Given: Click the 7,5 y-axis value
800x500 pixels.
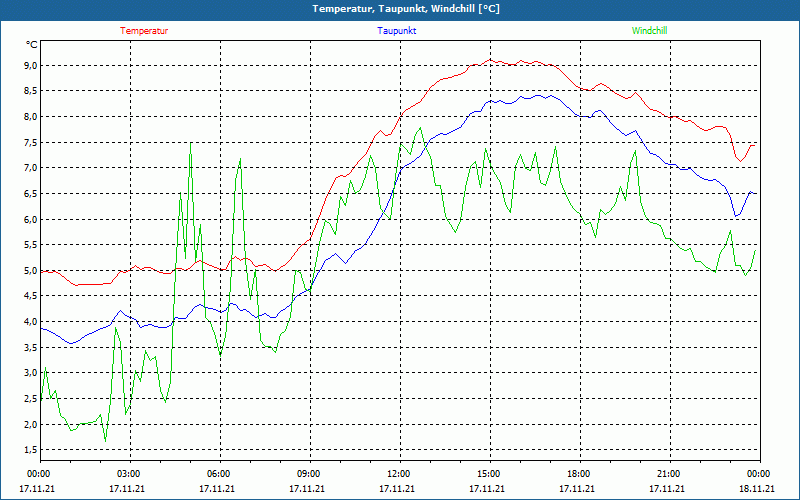Looking at the screenshot, I should [31, 142].
